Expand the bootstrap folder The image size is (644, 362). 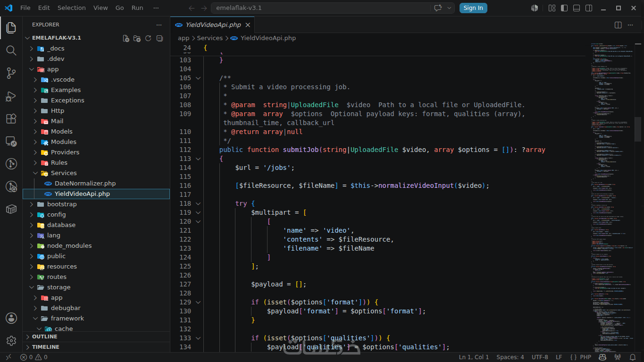32,204
